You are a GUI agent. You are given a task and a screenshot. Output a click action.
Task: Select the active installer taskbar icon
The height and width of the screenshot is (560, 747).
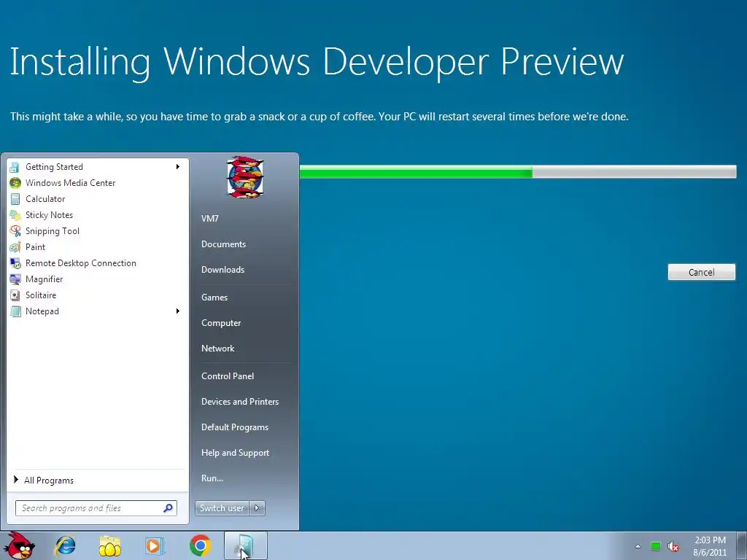click(x=245, y=545)
